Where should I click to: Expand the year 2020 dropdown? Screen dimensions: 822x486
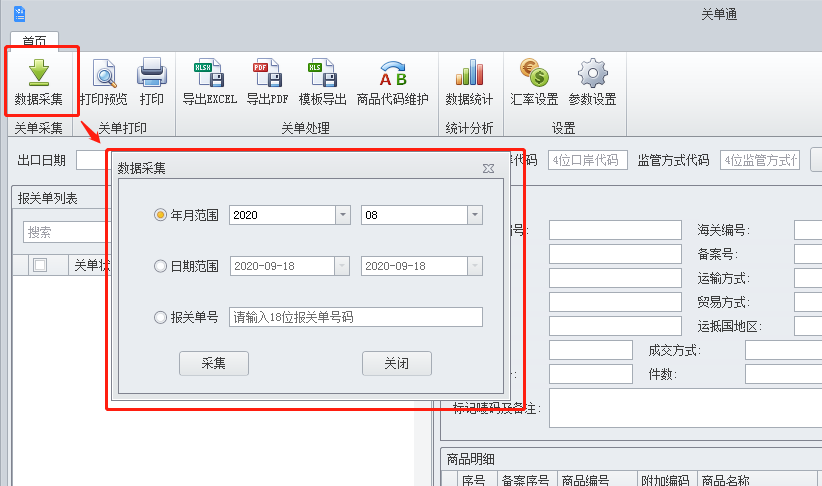click(x=343, y=215)
